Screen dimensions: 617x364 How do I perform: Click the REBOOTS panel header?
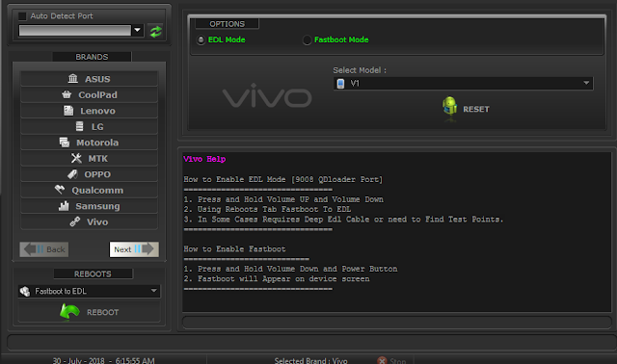coord(93,274)
